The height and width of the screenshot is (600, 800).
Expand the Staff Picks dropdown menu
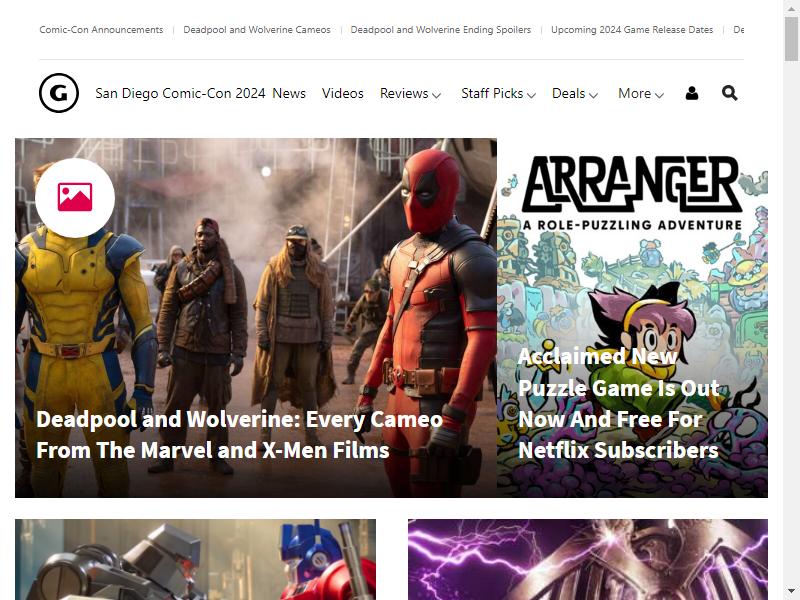coord(498,93)
